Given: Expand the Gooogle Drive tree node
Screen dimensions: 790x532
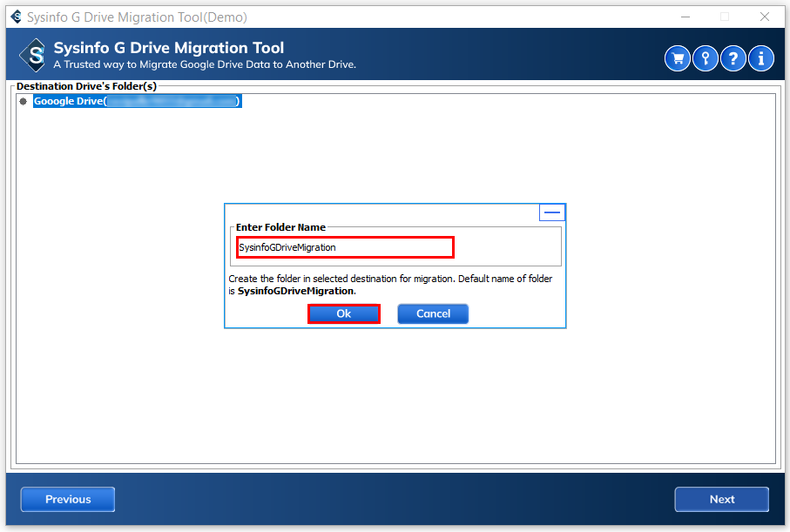Looking at the screenshot, I should (x=24, y=101).
